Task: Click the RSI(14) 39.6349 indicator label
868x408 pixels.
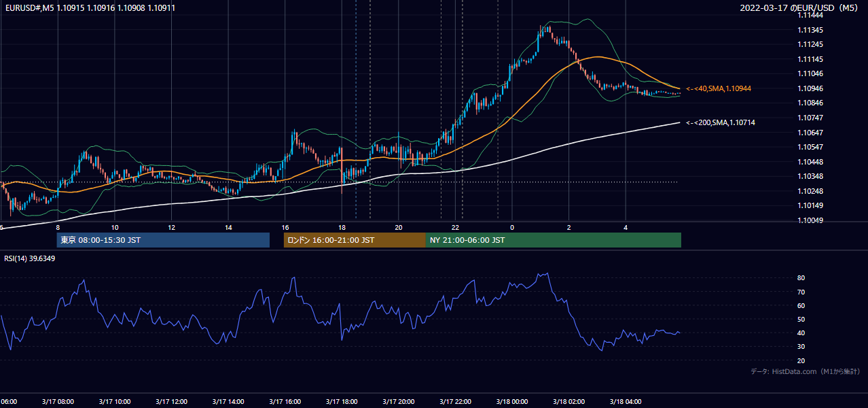Action: pos(30,258)
